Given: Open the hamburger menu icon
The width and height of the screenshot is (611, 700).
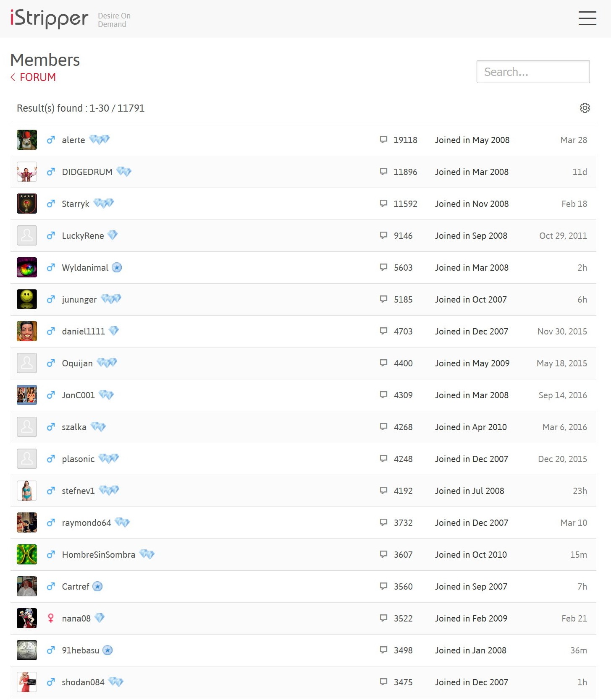Looking at the screenshot, I should point(587,18).
